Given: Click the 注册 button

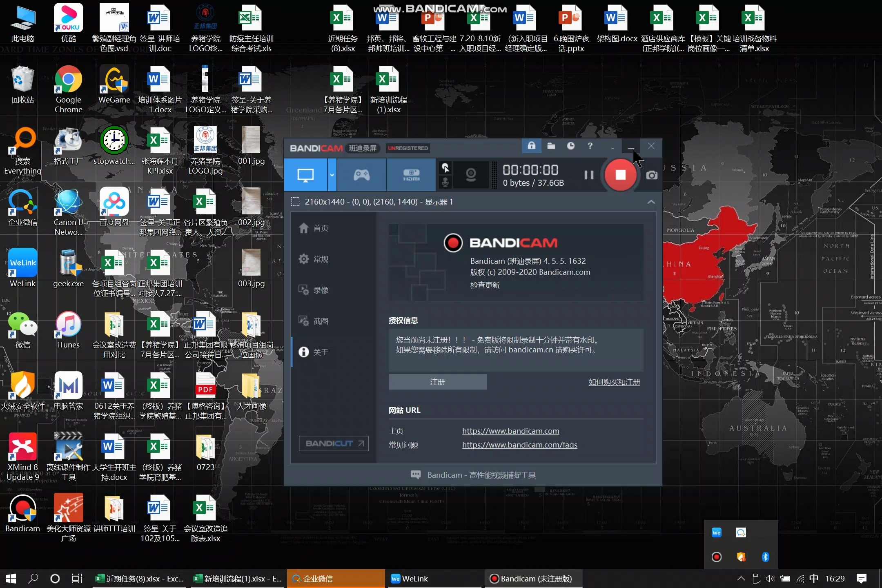Looking at the screenshot, I should [437, 382].
